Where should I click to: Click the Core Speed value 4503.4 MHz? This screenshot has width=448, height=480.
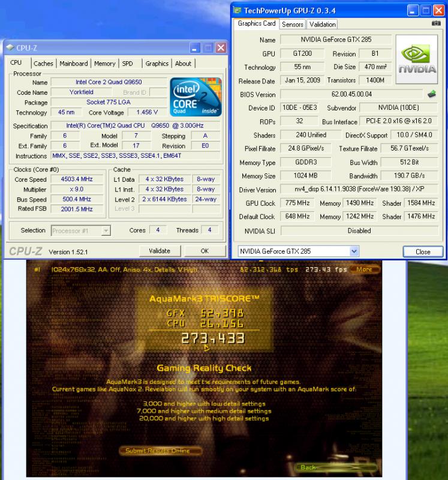click(77, 179)
